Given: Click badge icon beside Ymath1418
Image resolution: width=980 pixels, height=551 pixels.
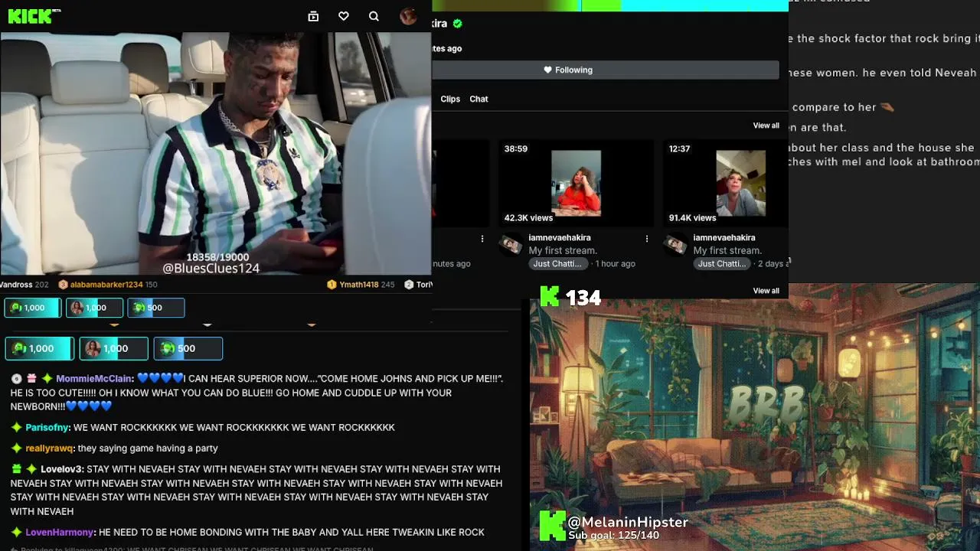Looking at the screenshot, I should (332, 285).
